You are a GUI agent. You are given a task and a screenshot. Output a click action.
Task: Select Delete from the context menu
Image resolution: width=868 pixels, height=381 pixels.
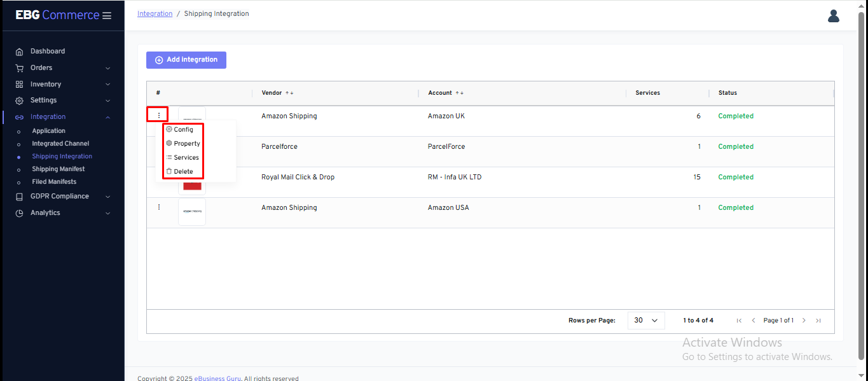(183, 172)
